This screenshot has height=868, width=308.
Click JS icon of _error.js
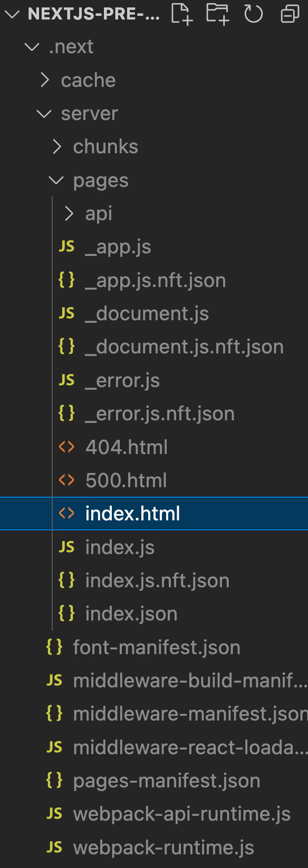66,380
